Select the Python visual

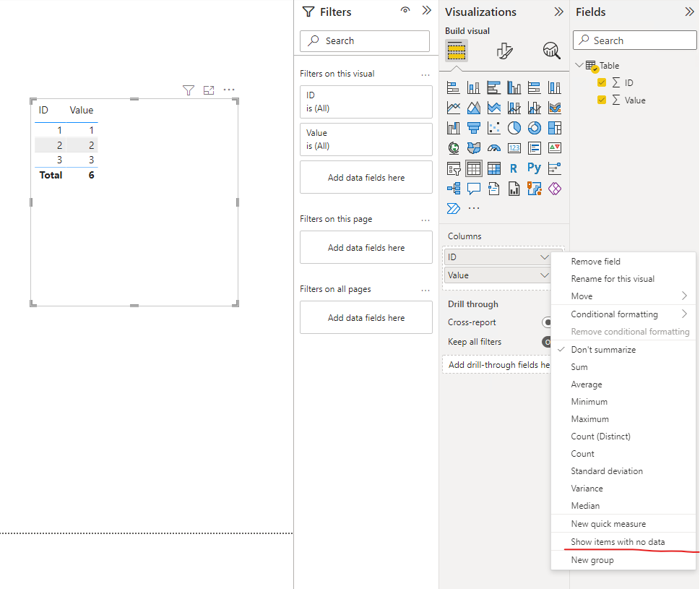coord(535,168)
